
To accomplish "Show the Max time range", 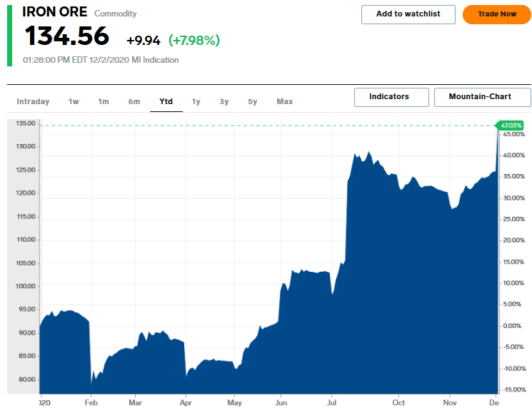I will click(x=285, y=101).
